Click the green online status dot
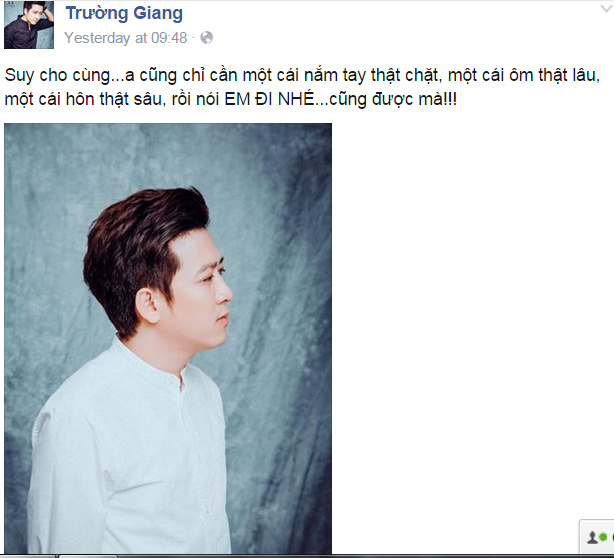The height and width of the screenshot is (558, 614). point(603,537)
